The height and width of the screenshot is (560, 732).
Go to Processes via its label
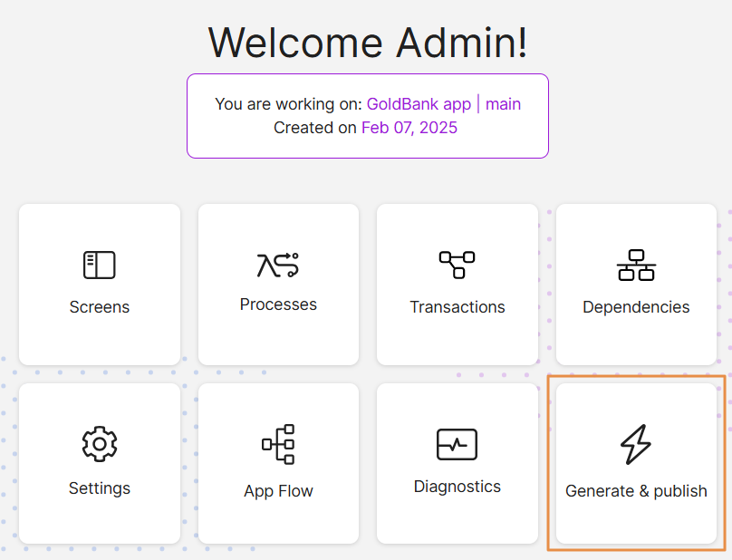(278, 304)
